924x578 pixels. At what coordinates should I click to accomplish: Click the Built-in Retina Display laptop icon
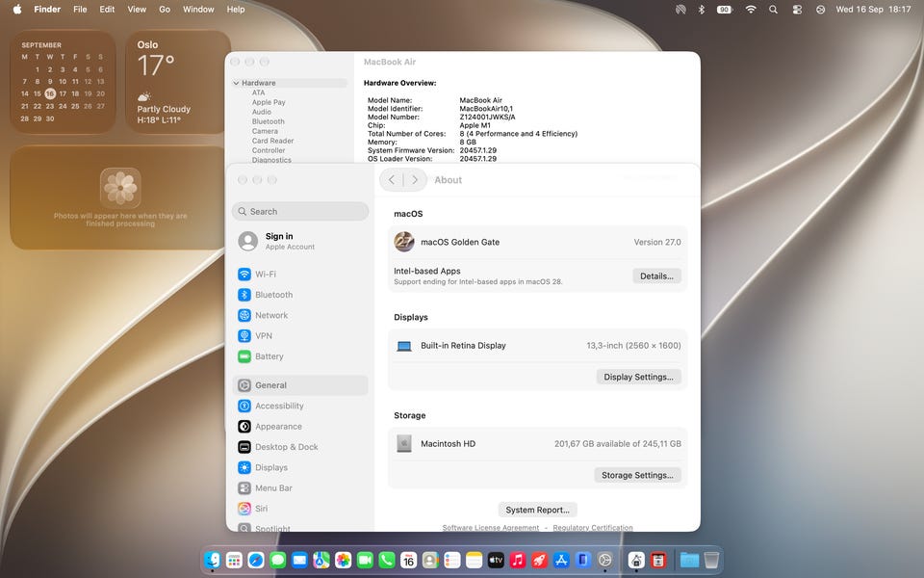pyautogui.click(x=404, y=346)
